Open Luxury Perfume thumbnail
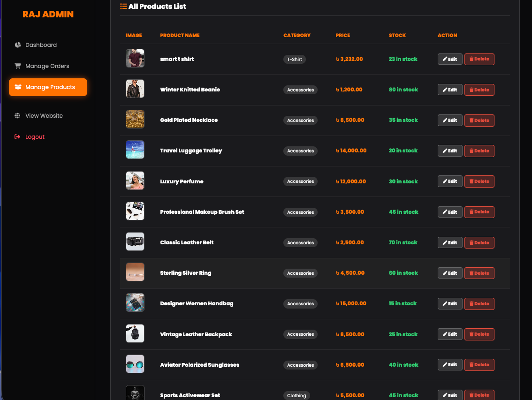 tap(135, 181)
